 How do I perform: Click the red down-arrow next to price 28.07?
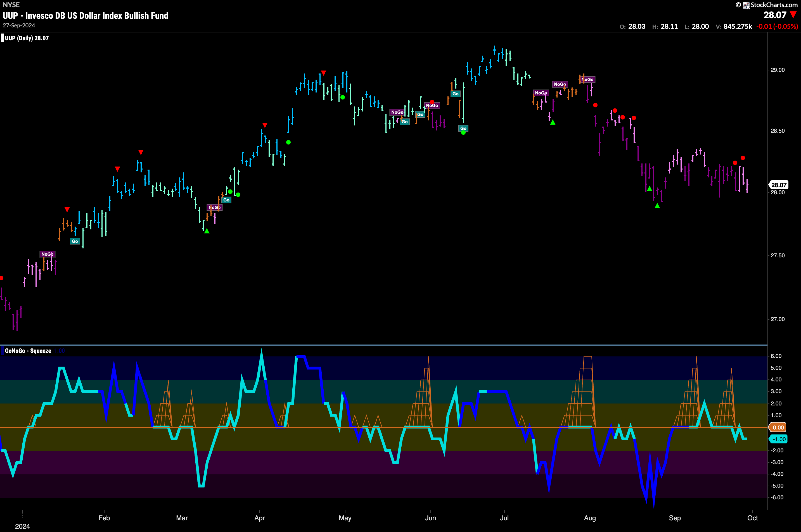point(793,15)
